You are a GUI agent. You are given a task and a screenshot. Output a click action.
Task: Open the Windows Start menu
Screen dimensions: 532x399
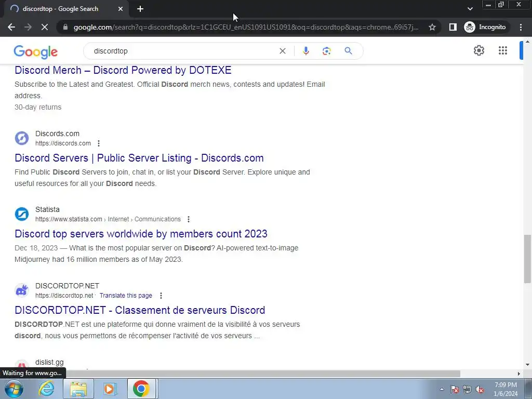pyautogui.click(x=14, y=389)
